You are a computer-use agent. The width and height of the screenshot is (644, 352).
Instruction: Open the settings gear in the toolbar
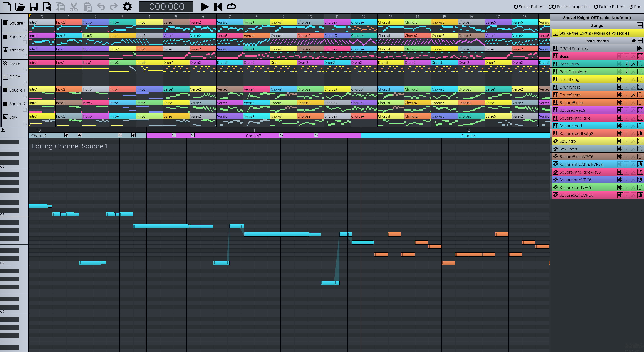pos(127,7)
